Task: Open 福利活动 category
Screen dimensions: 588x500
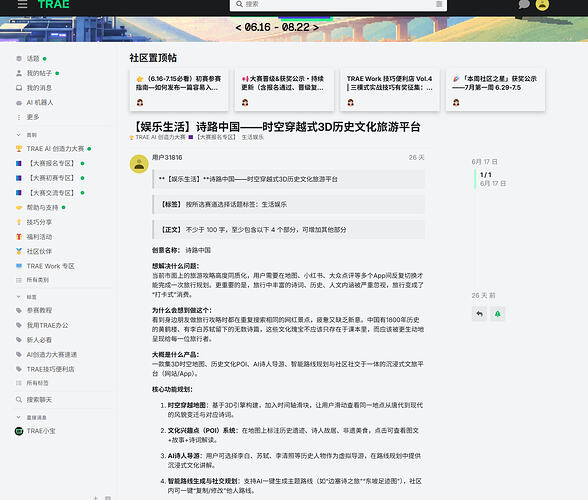Action: click(39, 237)
